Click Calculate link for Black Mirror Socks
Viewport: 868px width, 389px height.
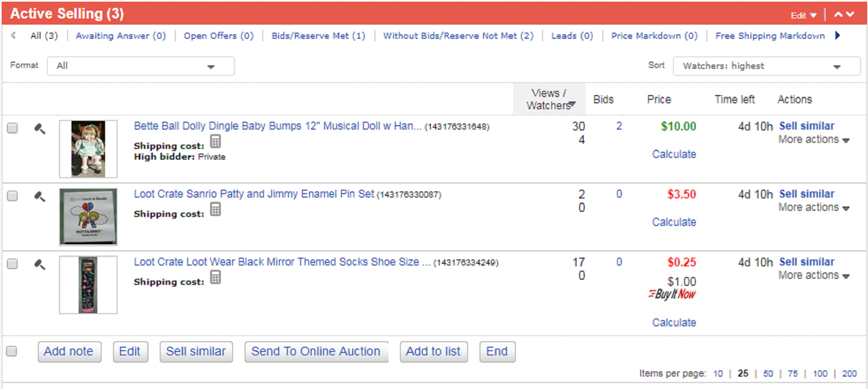(x=674, y=323)
